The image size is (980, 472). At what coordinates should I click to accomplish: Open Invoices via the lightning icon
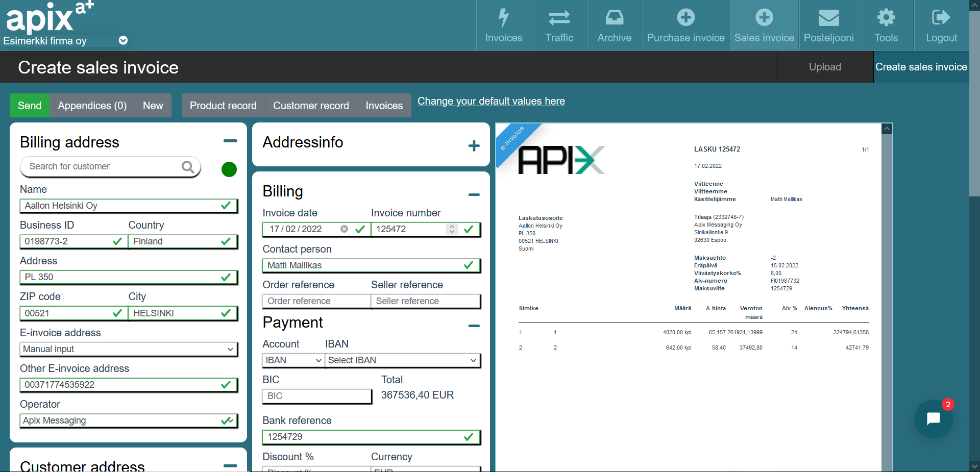tap(503, 24)
